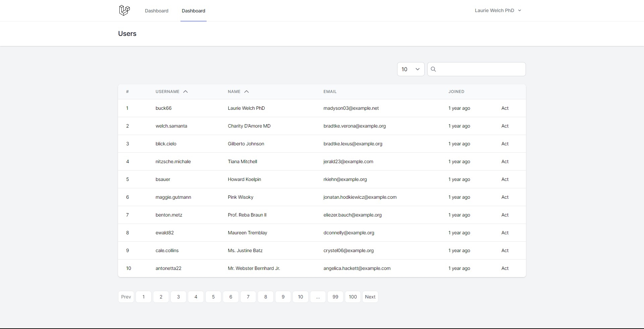Click the ellipsis pagination item
644x329 pixels.
tap(318, 297)
